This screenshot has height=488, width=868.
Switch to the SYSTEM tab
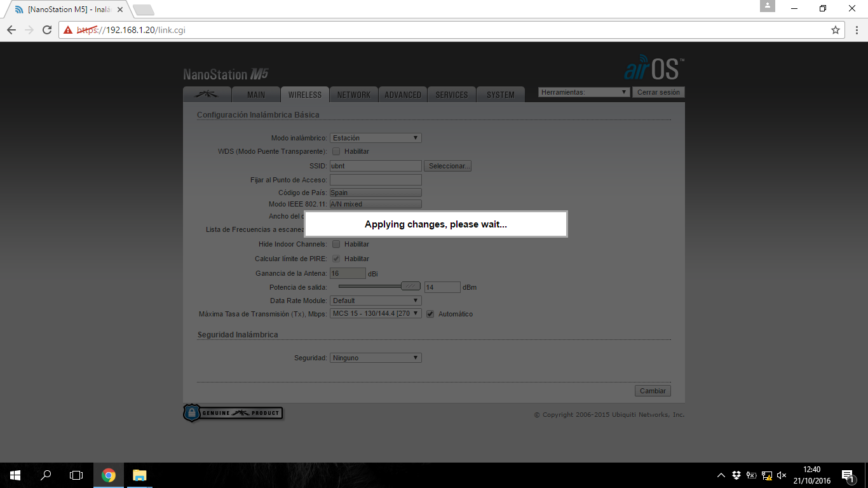[501, 95]
